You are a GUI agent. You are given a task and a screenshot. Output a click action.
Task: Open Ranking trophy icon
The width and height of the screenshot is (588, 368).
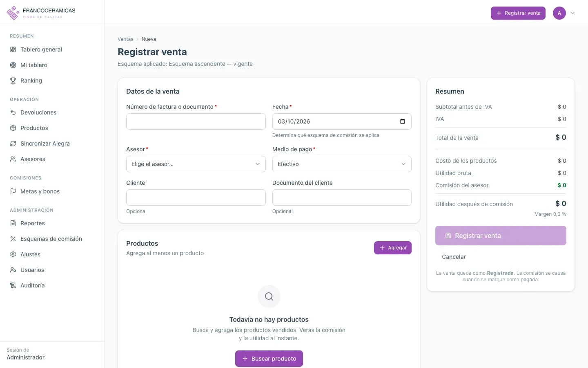point(13,81)
